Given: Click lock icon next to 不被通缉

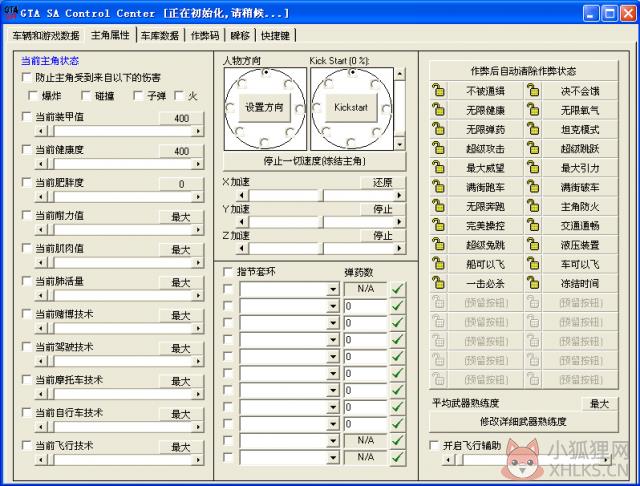Looking at the screenshot, I should coord(439,90).
